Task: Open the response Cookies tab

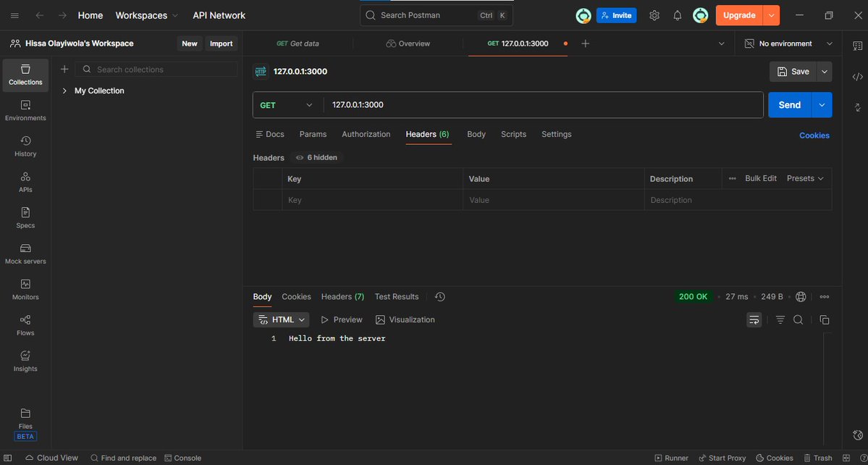Action: tap(296, 297)
